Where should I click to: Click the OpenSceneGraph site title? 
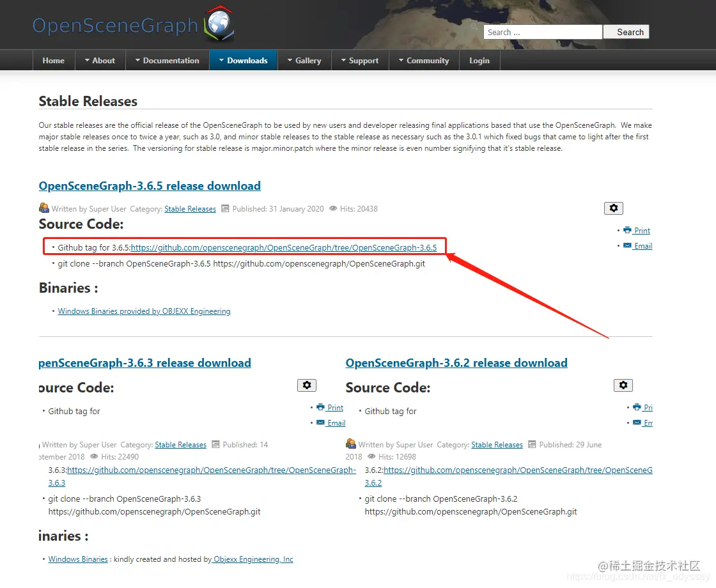(115, 25)
